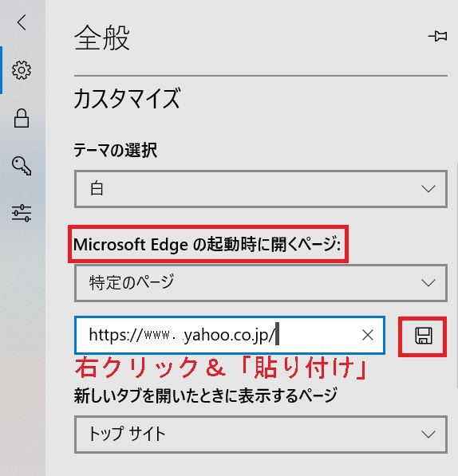Click the save floppy disk icon

click(x=423, y=336)
